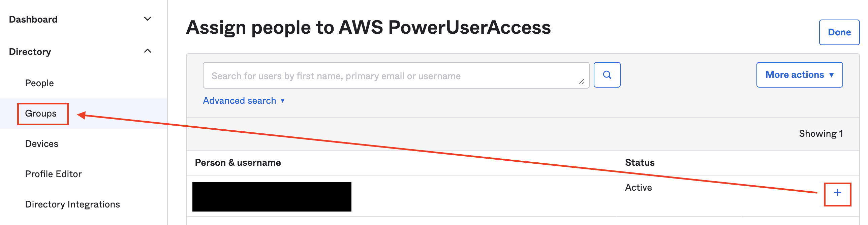Select the Directory menu section

click(x=30, y=52)
